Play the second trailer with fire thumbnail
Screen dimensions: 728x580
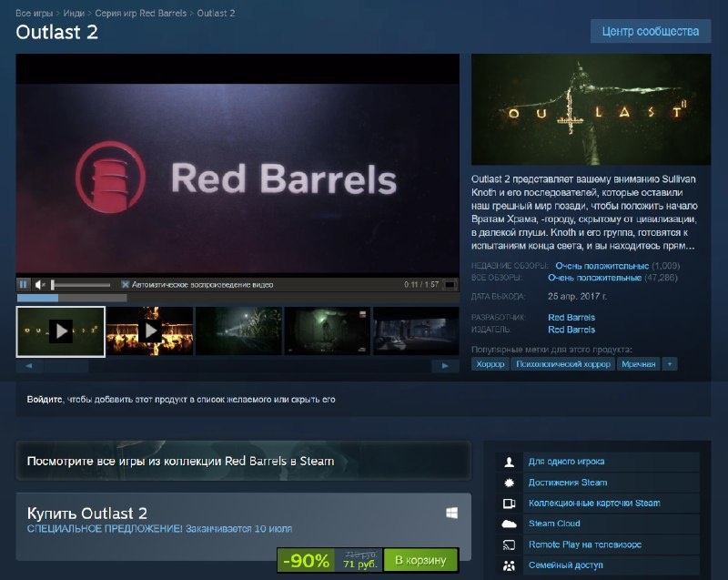pos(149,331)
